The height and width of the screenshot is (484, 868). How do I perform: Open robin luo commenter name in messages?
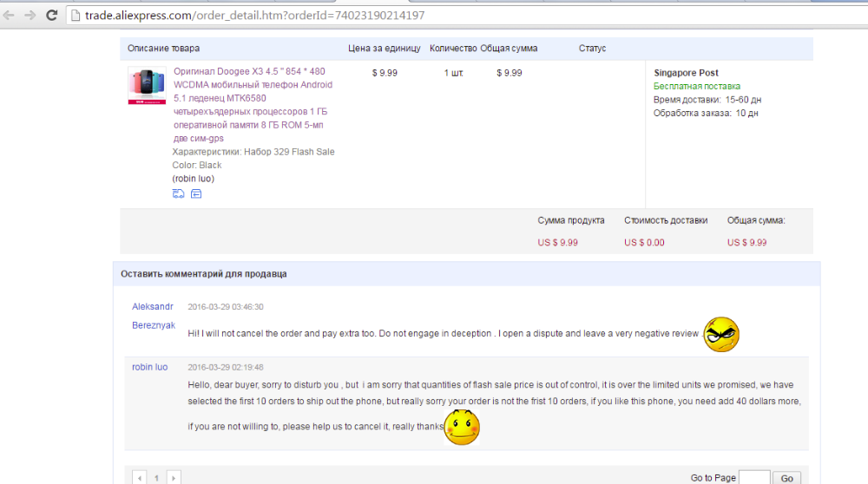[x=149, y=367]
